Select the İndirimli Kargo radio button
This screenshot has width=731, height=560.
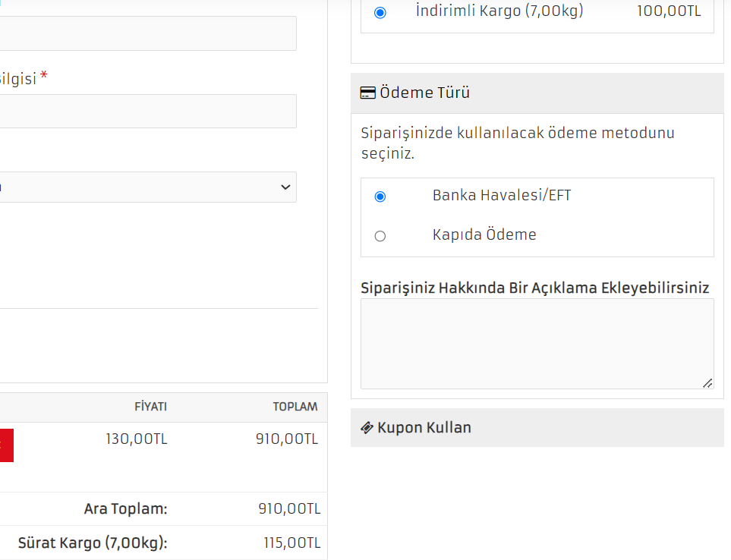point(380,13)
